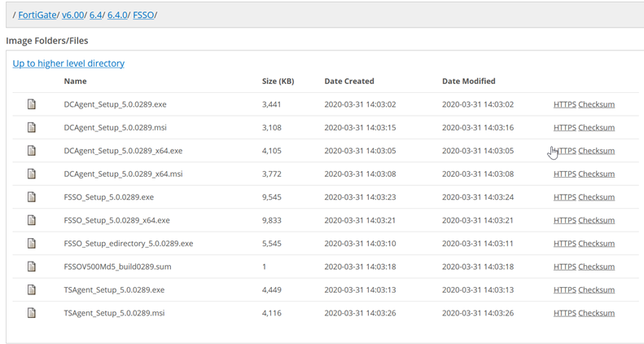This screenshot has width=644, height=344.
Task: Click file icon beside FSSO_Setup_edirectory_5.0.0289.exe
Action: pos(32,244)
